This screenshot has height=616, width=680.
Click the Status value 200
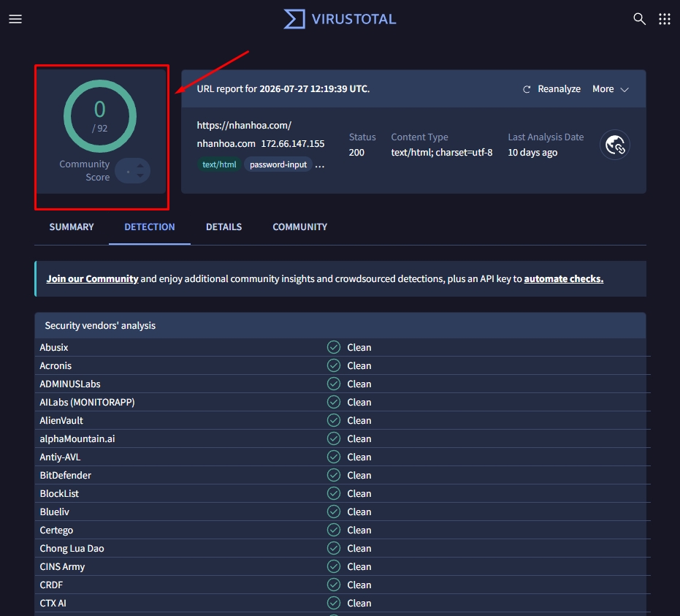(356, 152)
